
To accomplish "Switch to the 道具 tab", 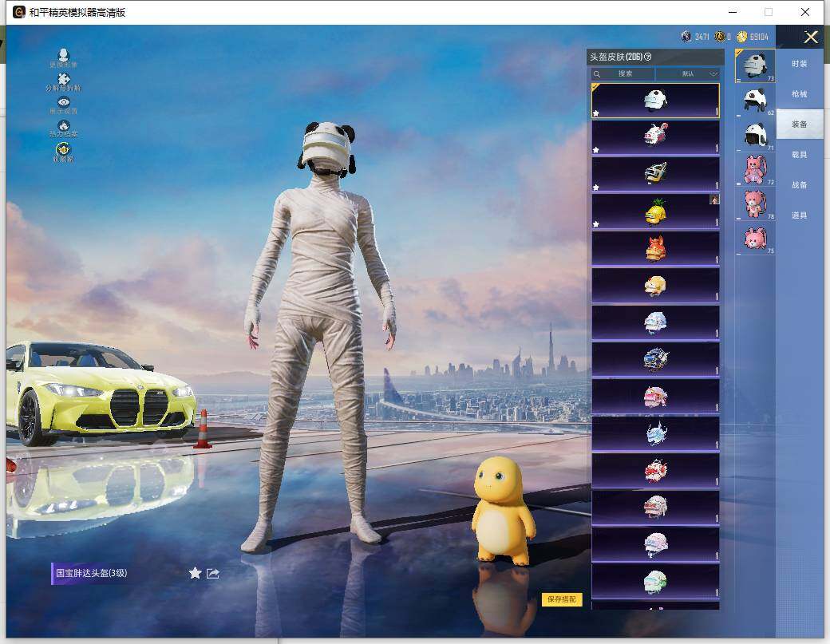I will tap(800, 215).
